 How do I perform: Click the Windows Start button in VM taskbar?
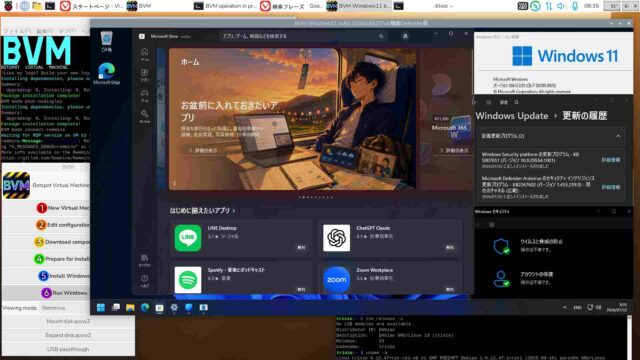tap(101, 307)
